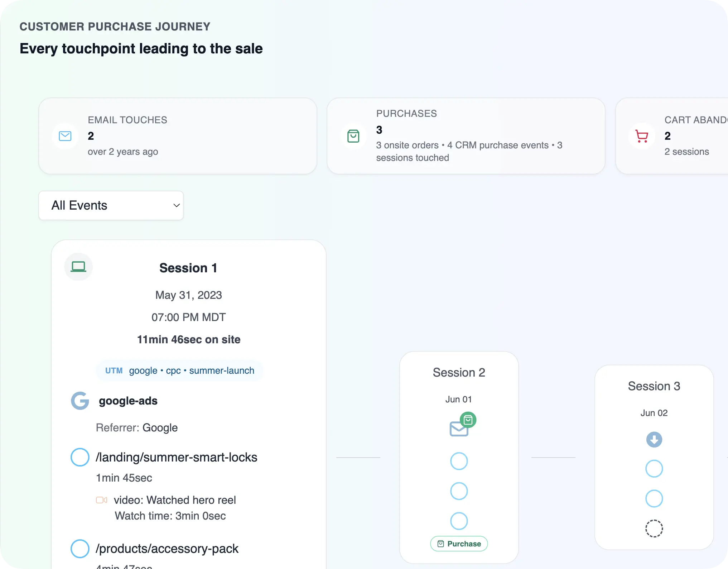Click the first page-view circle in Session 2
Viewport: 728px width, 569px height.
[459, 461]
